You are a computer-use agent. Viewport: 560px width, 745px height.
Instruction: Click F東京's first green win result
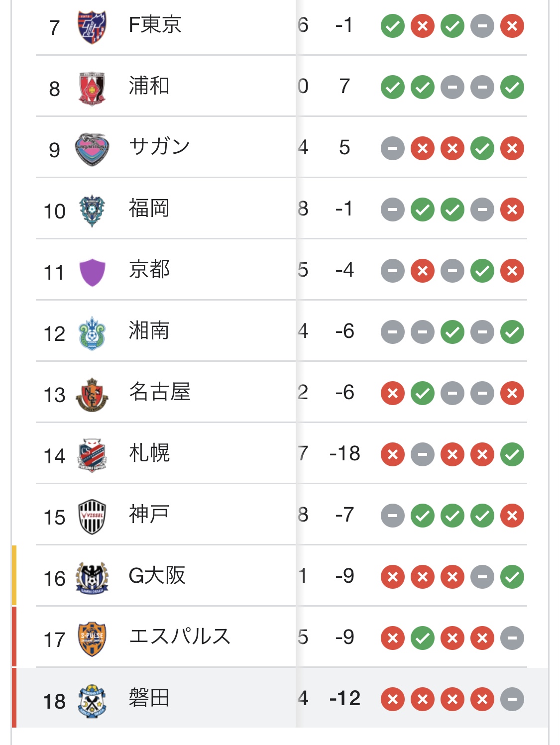click(393, 26)
